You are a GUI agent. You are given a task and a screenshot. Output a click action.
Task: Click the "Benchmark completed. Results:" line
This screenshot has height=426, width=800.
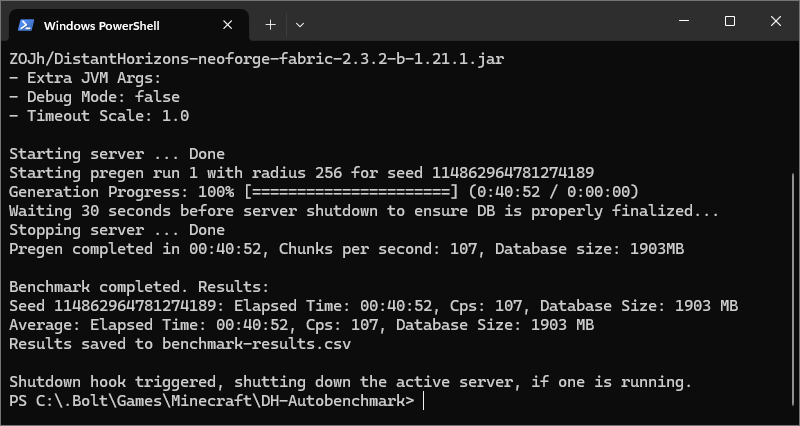tap(139, 287)
